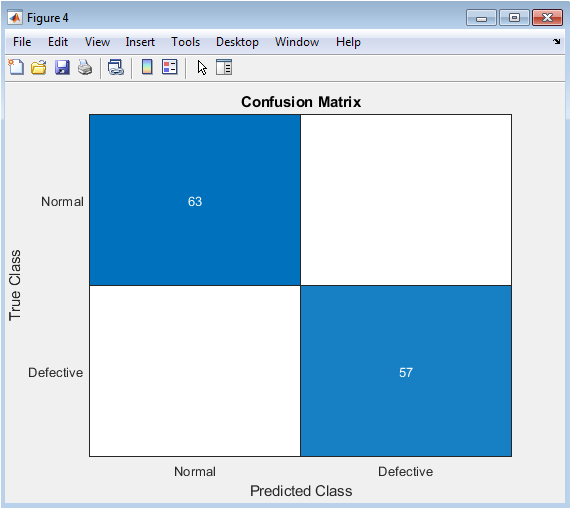Open the Property Inspector icon
The width and height of the screenshot is (571, 509).
pyautogui.click(x=224, y=67)
